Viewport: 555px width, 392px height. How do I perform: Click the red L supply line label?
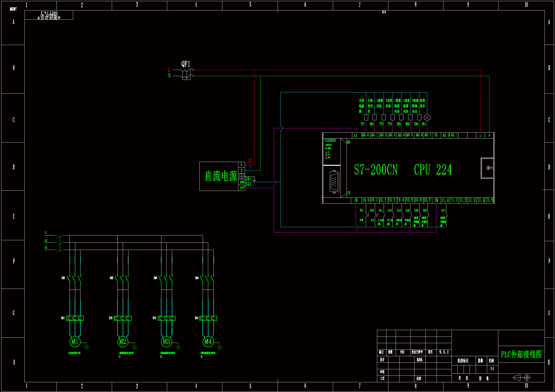tap(169, 70)
